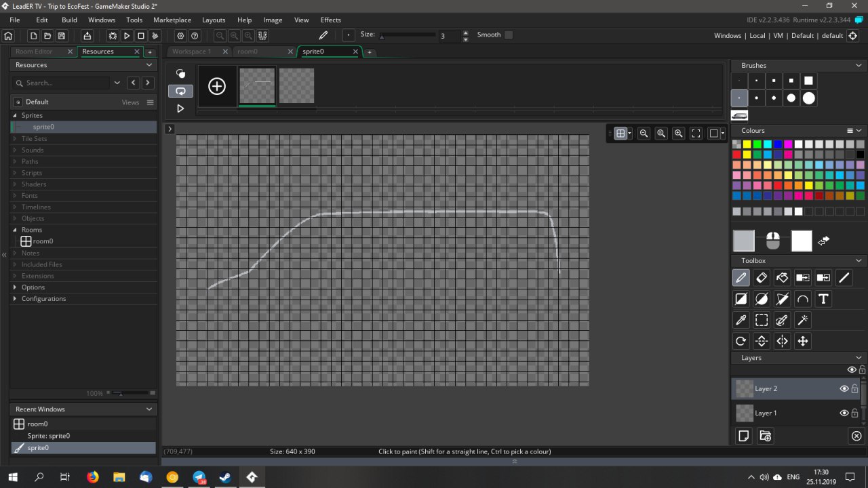The width and height of the screenshot is (868, 488).
Task: Collapse Recent Windows panel
Action: coord(149,409)
